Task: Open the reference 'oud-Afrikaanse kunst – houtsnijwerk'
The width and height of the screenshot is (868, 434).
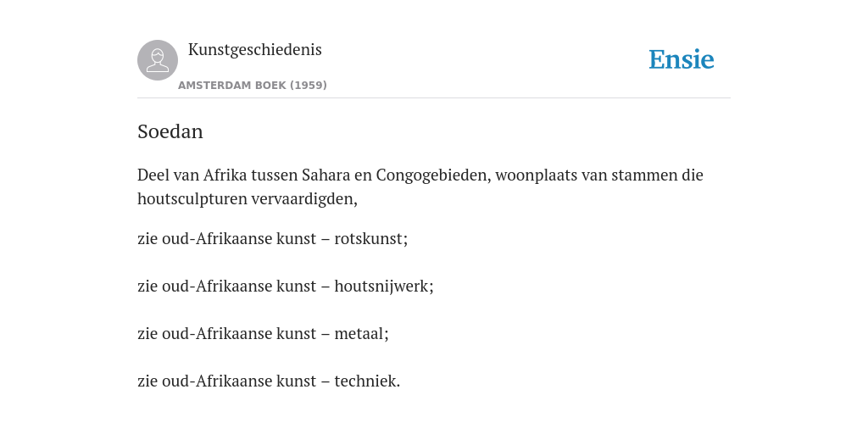Action: pyautogui.click(x=296, y=287)
